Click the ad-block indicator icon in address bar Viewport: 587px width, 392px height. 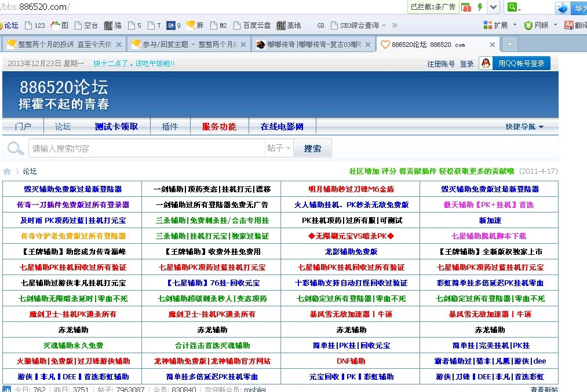pos(466,8)
